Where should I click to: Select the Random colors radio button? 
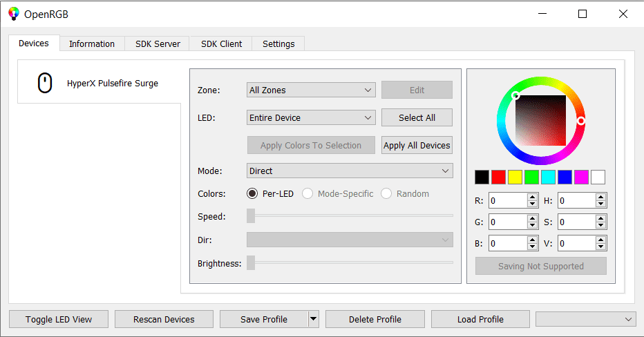click(x=386, y=194)
